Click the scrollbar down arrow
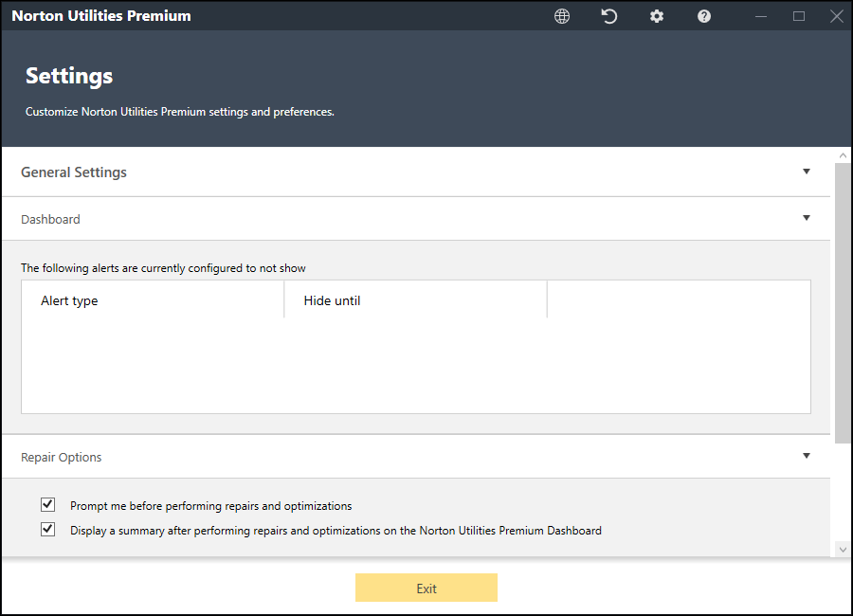853x616 pixels. (843, 550)
